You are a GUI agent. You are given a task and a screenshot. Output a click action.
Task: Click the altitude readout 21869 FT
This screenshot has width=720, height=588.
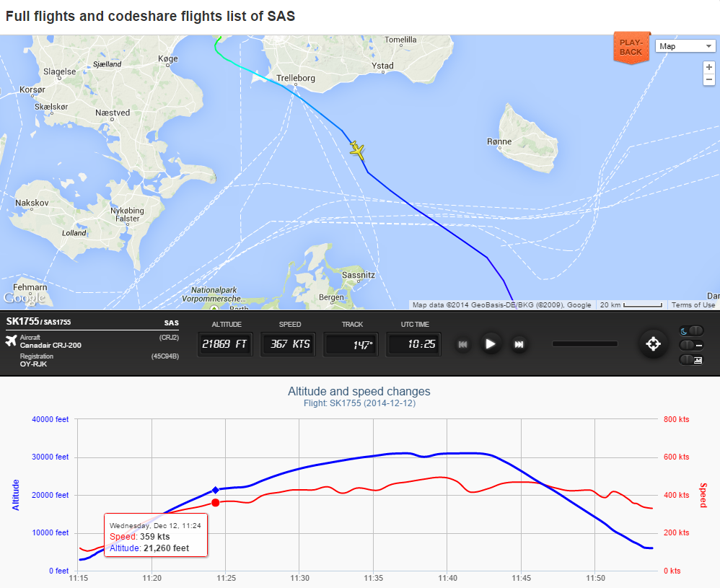[x=224, y=344]
